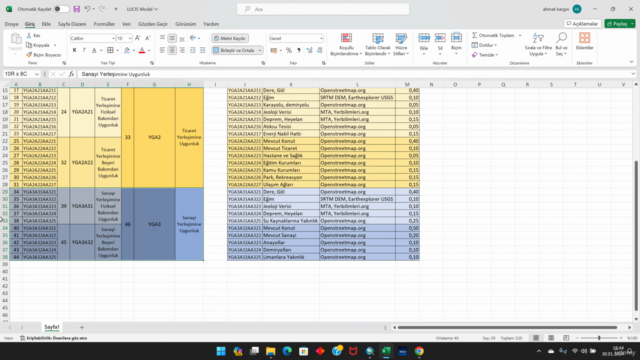
Task: Click formula bar text field
Action: (x=353, y=74)
